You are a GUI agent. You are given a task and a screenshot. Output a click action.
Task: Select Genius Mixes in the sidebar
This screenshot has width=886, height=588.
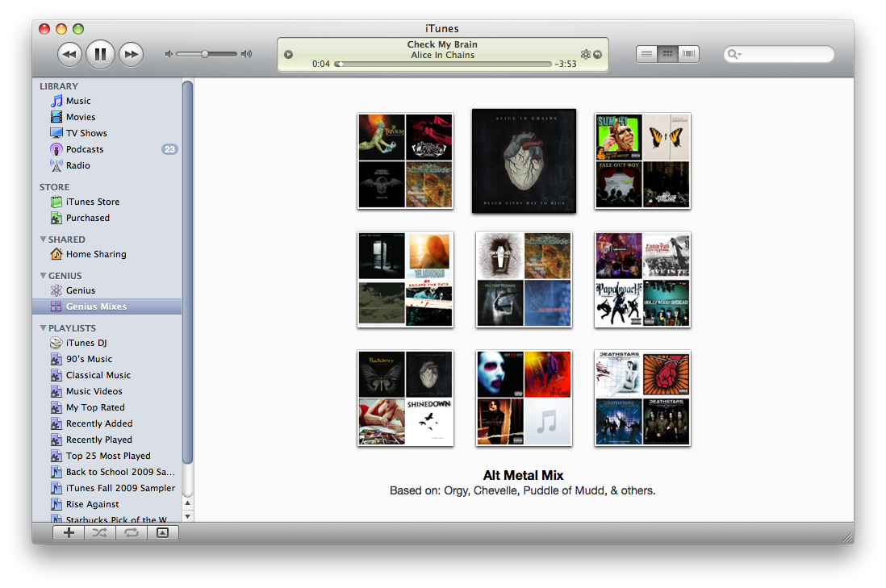(x=107, y=307)
